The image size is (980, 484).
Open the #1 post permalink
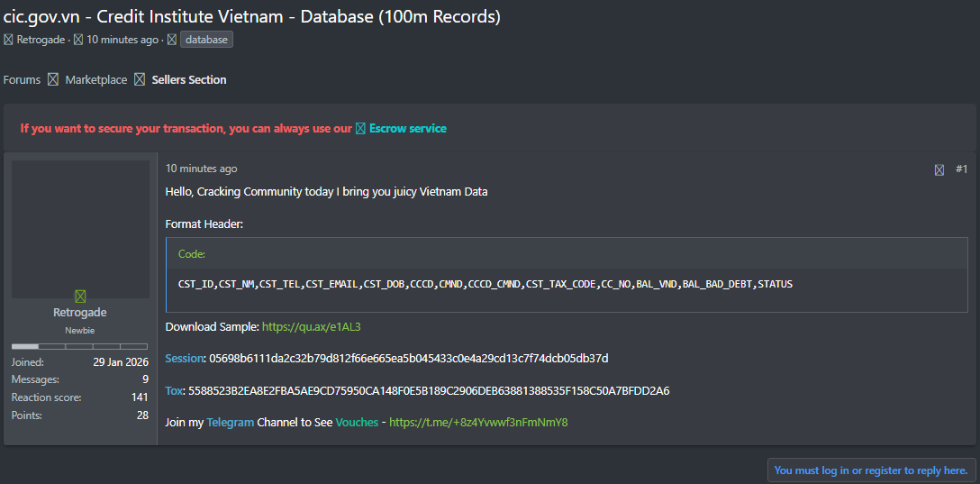[x=961, y=169]
